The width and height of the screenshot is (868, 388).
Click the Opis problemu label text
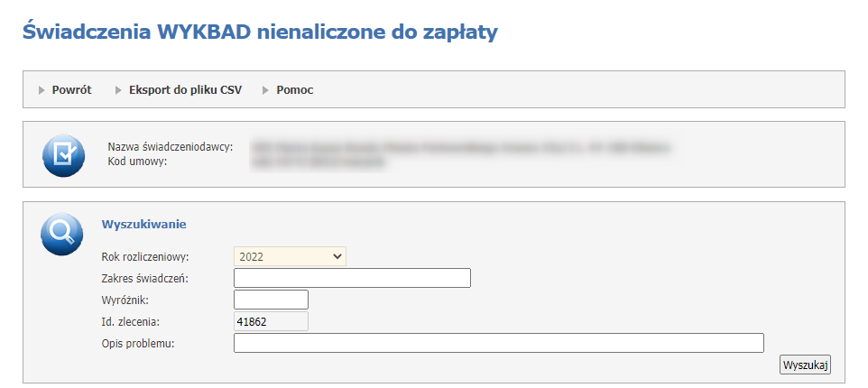coord(138,343)
